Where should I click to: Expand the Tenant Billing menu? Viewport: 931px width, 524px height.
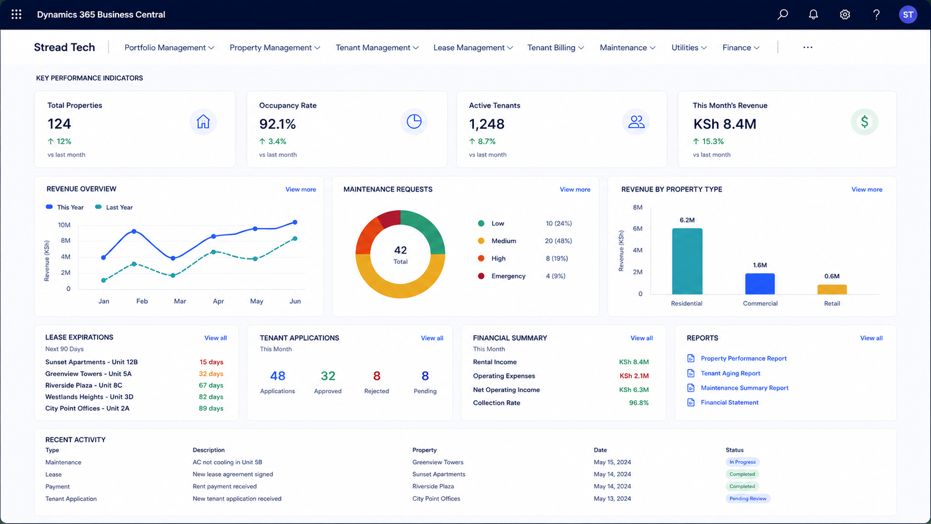[556, 47]
